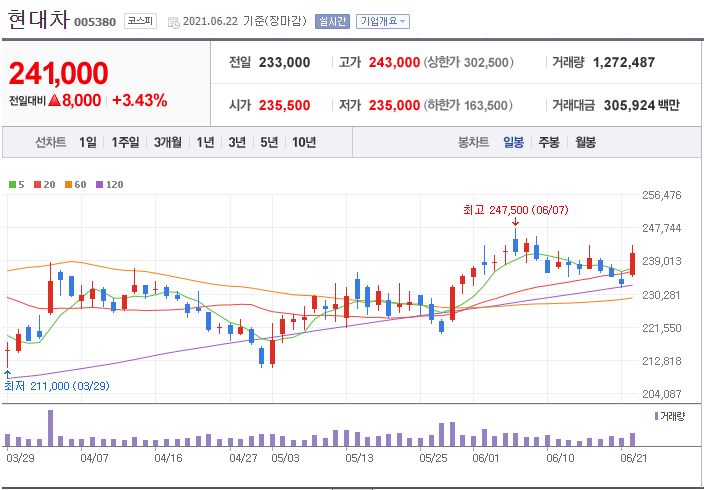Click the red 20-day moving average swatch

pyautogui.click(x=37, y=185)
